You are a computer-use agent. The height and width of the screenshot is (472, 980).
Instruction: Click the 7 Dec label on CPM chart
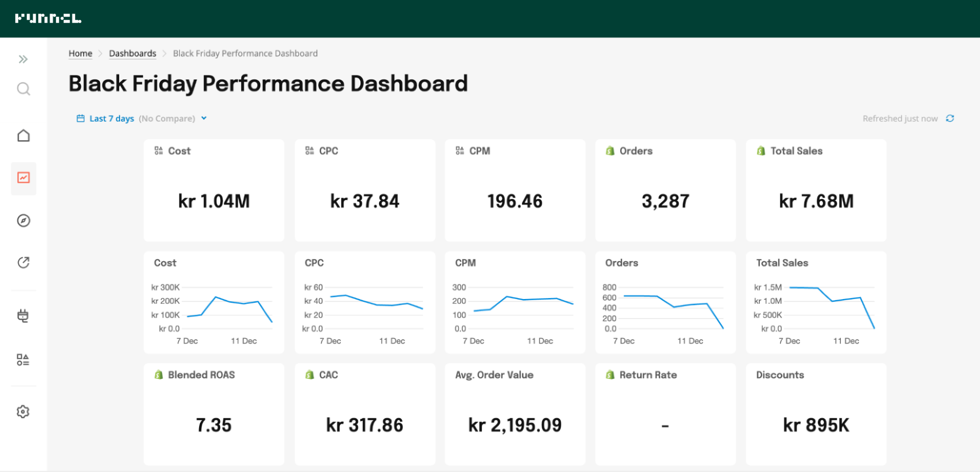473,341
